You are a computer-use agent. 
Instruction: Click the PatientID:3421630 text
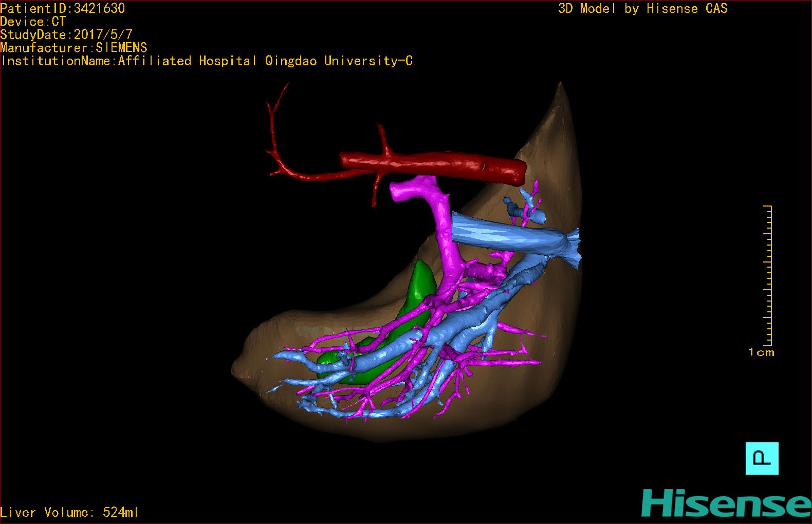63,8
